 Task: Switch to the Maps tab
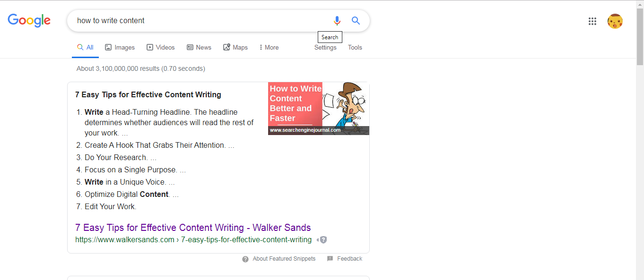[x=235, y=47]
